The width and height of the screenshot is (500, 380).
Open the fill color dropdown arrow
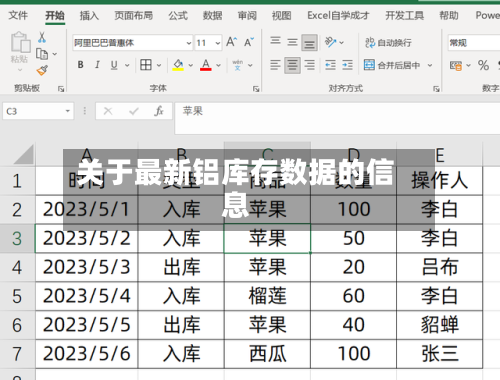[191, 65]
